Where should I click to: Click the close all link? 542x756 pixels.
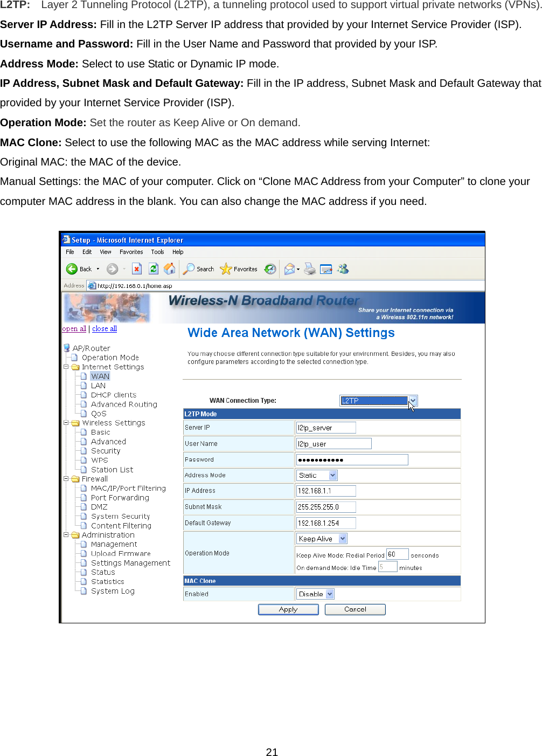[104, 328]
